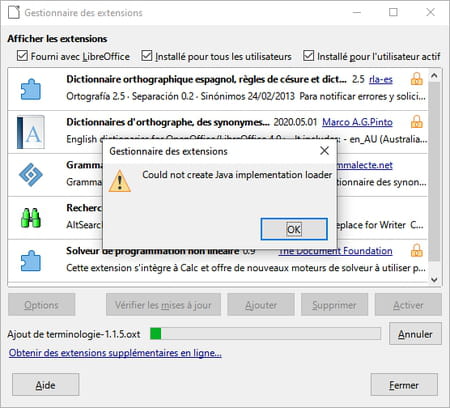This screenshot has height=408, width=450.
Task: Cancel the installation with Annuler
Action: coord(415,334)
